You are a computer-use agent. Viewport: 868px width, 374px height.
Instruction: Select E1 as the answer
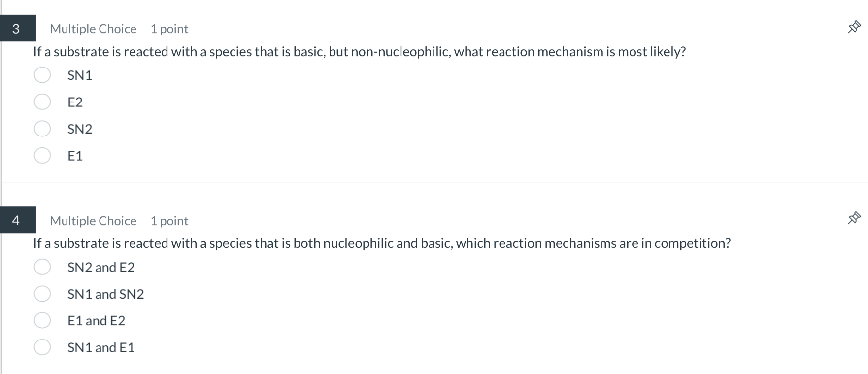pos(42,155)
